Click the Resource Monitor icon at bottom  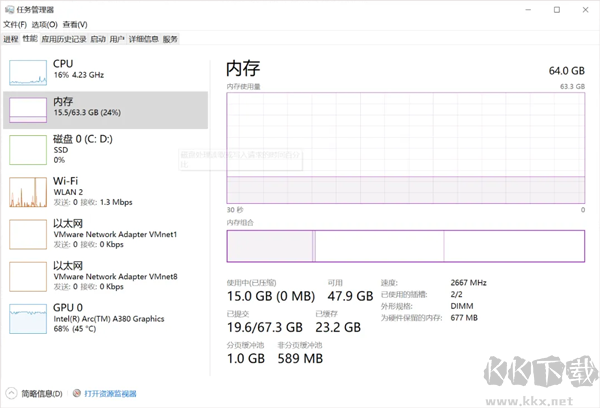tap(76, 394)
